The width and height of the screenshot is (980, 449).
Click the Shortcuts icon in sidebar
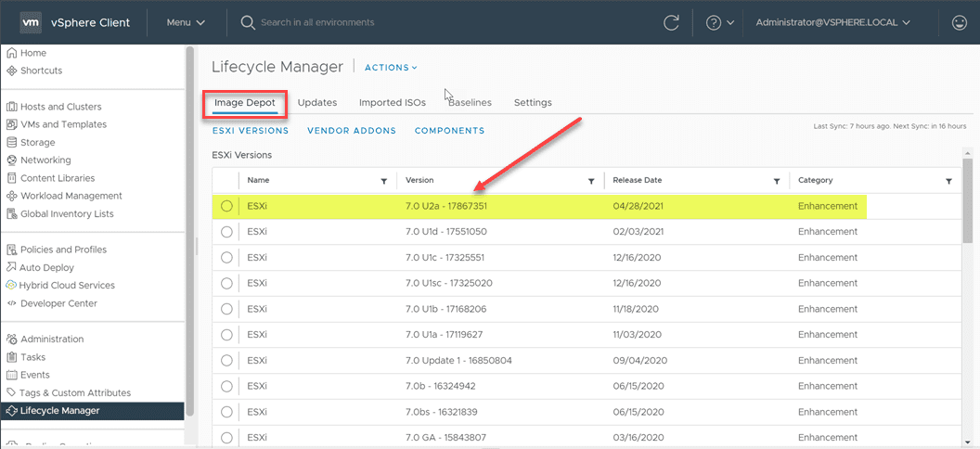click(11, 71)
